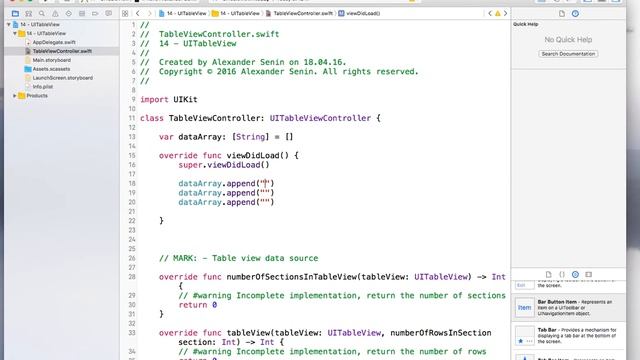Viewport: 640px width, 360px height.
Task: Show the Media library
Action: click(x=589, y=274)
